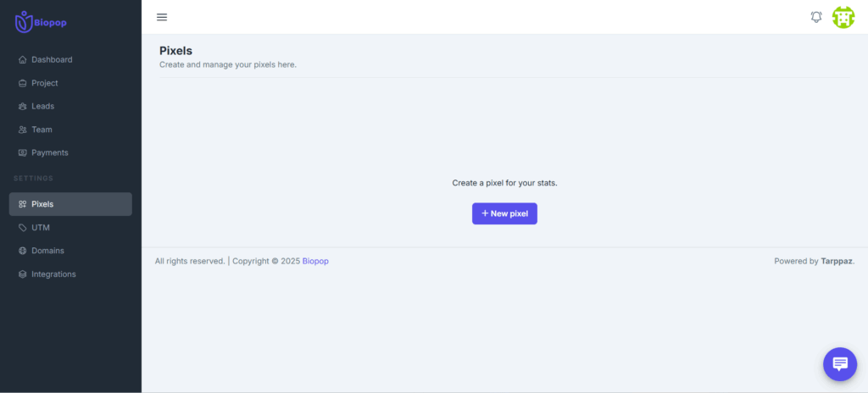Image resolution: width=868 pixels, height=393 pixels.
Task: Click the Tarppaz link in the footer
Action: coord(837,261)
